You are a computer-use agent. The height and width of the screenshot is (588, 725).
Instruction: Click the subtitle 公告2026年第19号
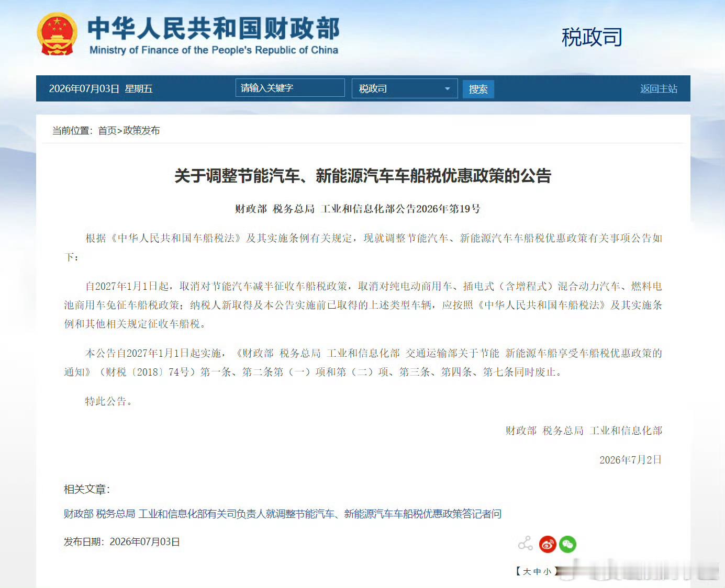tap(358, 209)
